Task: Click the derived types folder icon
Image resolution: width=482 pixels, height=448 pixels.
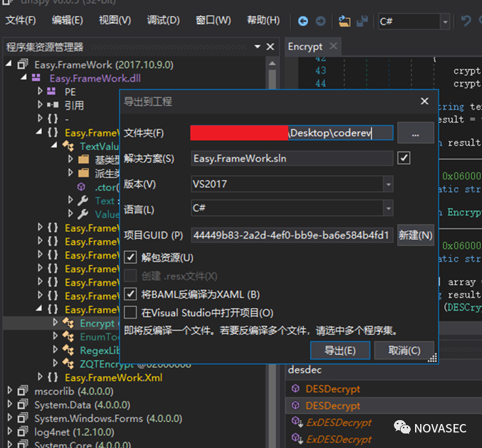Action: [x=83, y=173]
